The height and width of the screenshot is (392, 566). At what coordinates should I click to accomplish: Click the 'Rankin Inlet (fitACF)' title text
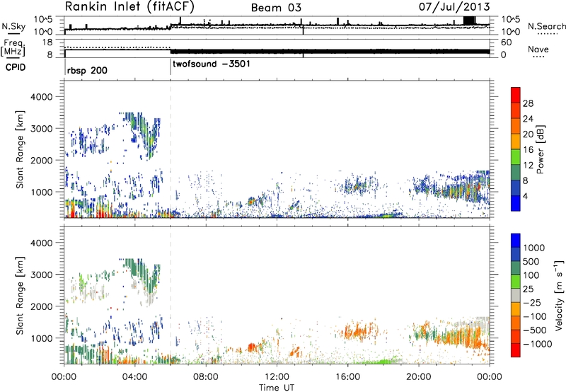(x=129, y=7)
